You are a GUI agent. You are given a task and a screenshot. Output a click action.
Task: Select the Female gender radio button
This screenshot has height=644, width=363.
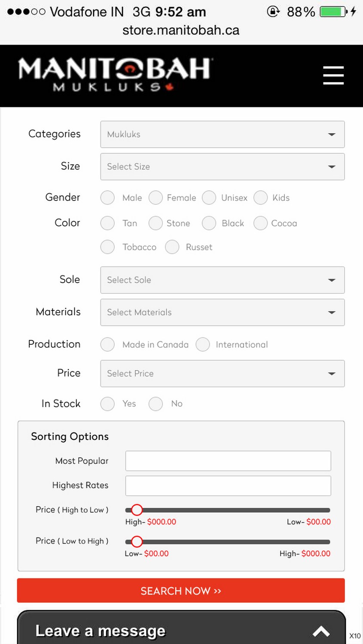[156, 198]
